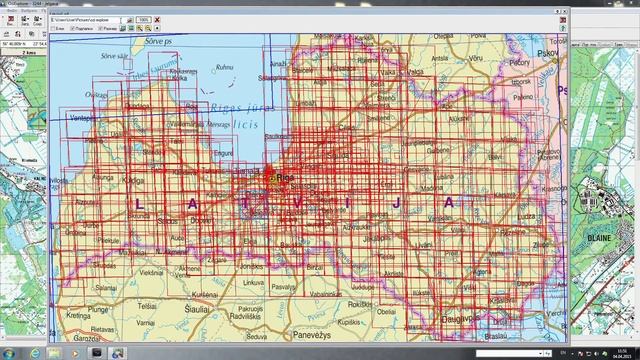Click the EN language indicator
The height and width of the screenshot is (360, 640).
pyautogui.click(x=563, y=353)
